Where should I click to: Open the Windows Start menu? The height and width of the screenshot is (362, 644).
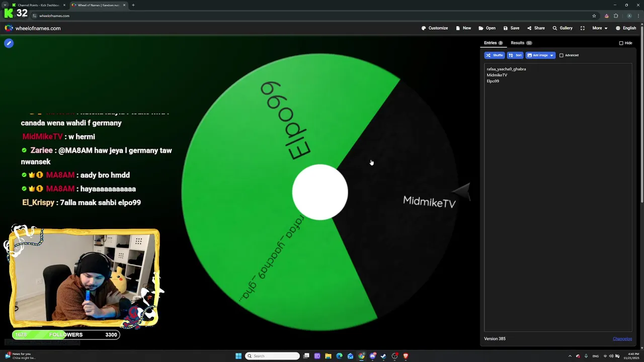(x=238, y=356)
